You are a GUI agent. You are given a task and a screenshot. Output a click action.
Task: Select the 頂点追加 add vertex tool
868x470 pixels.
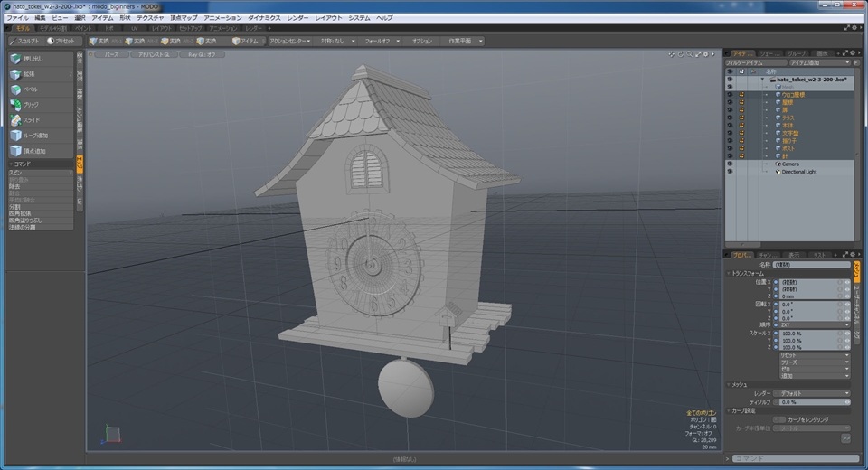[41, 151]
